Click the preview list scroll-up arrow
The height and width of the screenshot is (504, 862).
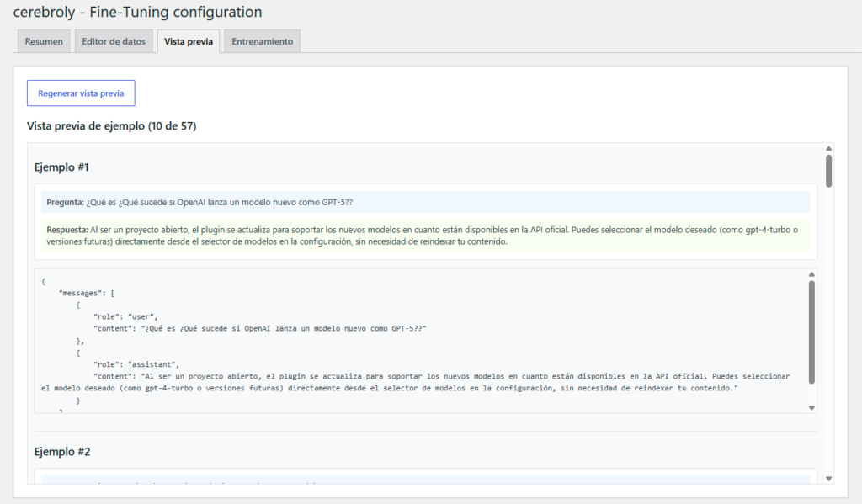(828, 148)
